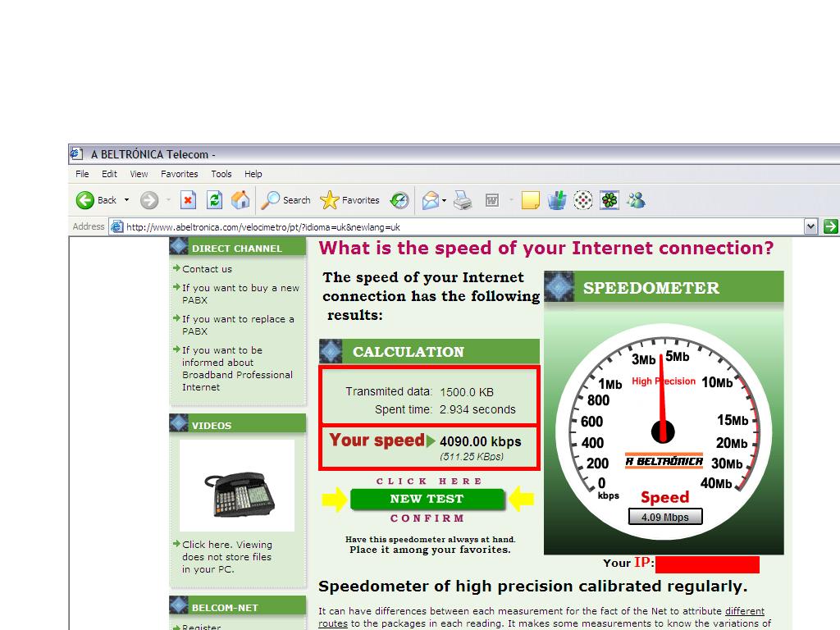This screenshot has width=840, height=630.
Task: Open 'If you want to replace a PABX'
Action: pyautogui.click(x=238, y=325)
